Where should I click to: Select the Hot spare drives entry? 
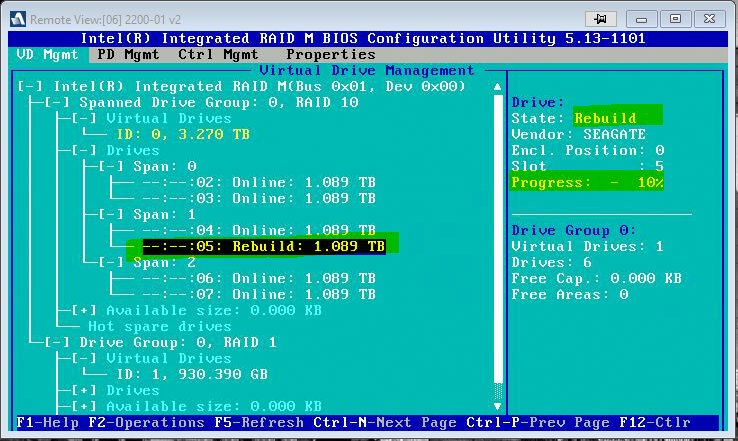point(160,327)
